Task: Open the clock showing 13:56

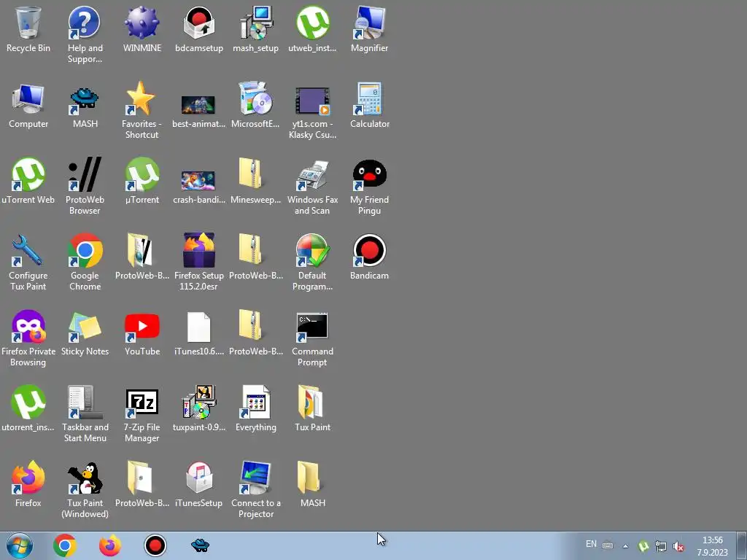Action: pos(713,546)
